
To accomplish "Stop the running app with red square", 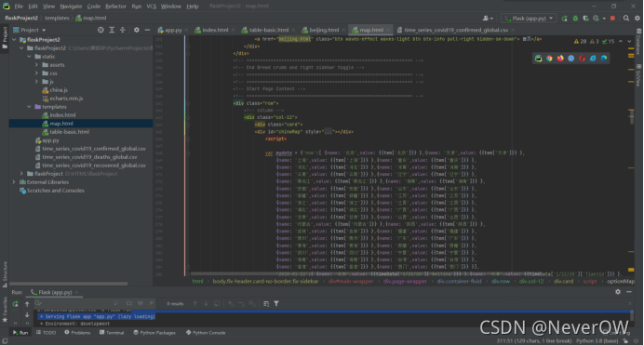I will [612, 19].
